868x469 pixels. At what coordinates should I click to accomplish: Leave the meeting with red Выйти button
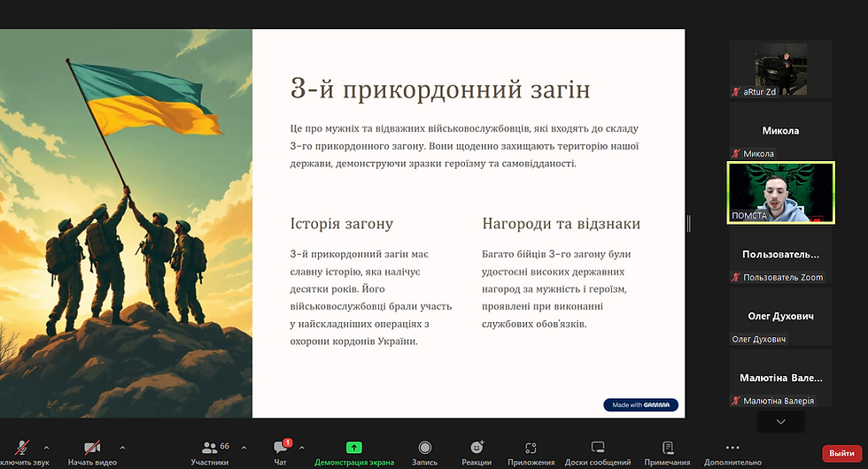coord(842,453)
